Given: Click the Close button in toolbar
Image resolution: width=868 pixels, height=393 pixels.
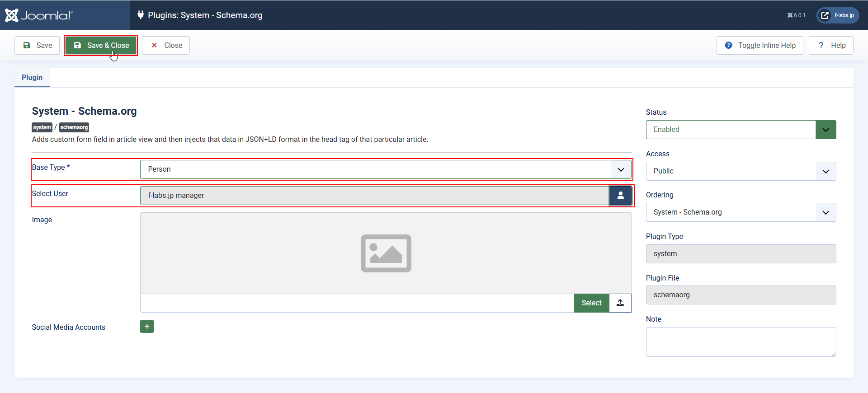Looking at the screenshot, I should tap(166, 46).
